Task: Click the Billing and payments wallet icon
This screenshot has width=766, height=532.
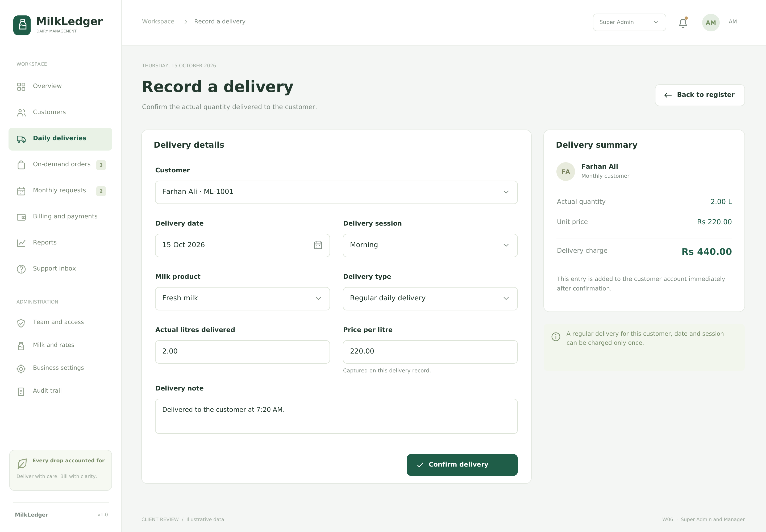Action: (21, 217)
